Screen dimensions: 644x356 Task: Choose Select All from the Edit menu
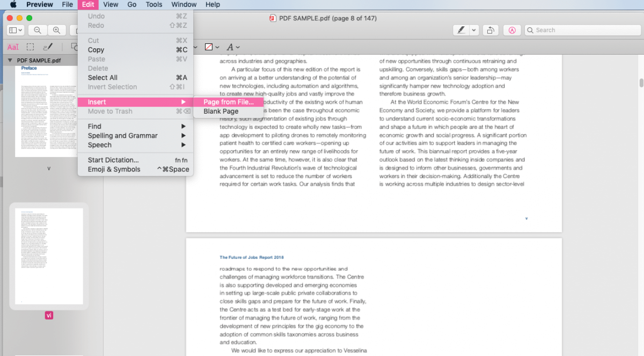tap(101, 77)
